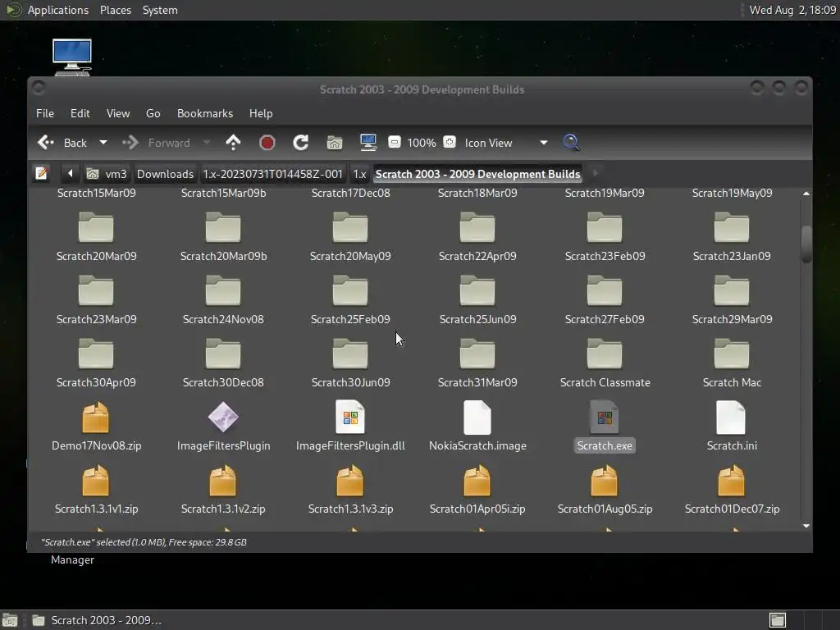Go to 1.x-20230731T014458Z-001 in path bar
The image size is (840, 630).
click(272, 174)
